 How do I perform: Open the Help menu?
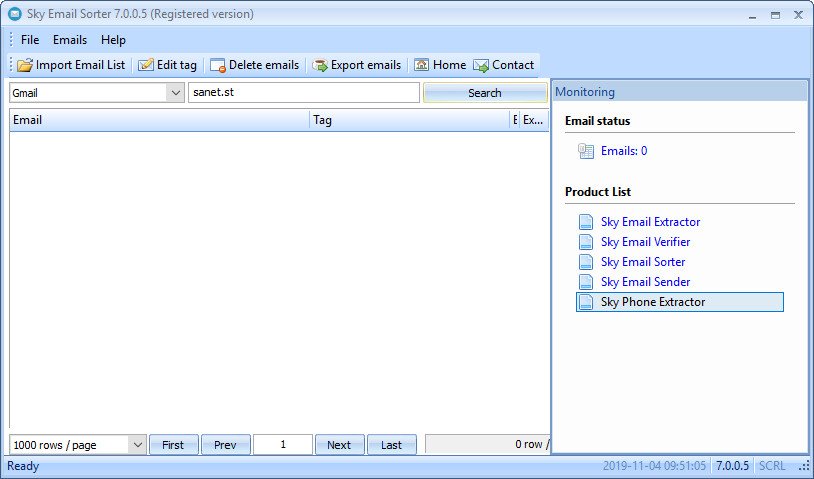click(113, 40)
